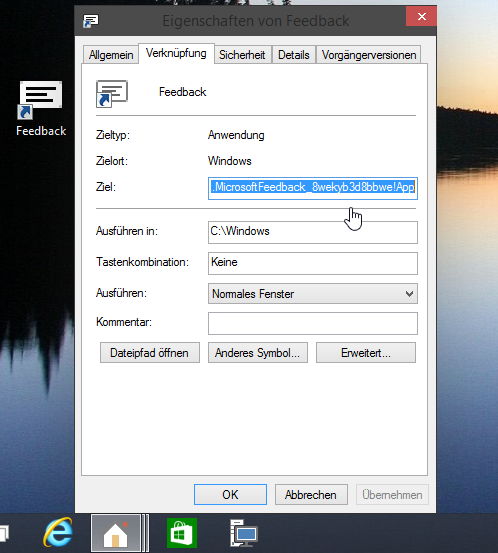Open the Windows Store taskbar icon
The width and height of the screenshot is (498, 553).
[x=182, y=533]
